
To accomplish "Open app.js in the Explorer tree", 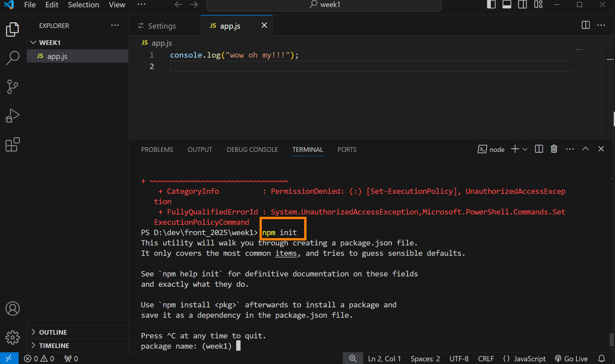I will click(78, 56).
